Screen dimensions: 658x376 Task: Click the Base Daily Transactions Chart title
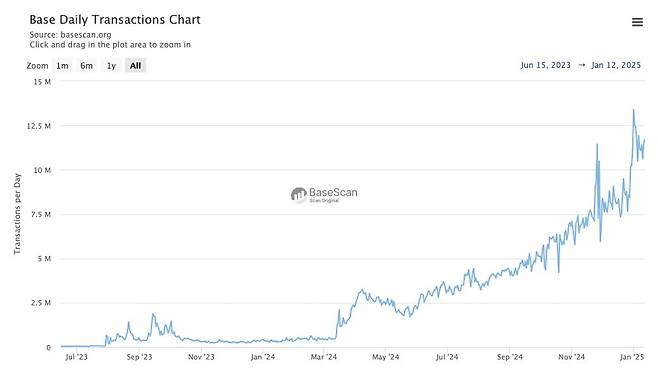click(x=115, y=20)
